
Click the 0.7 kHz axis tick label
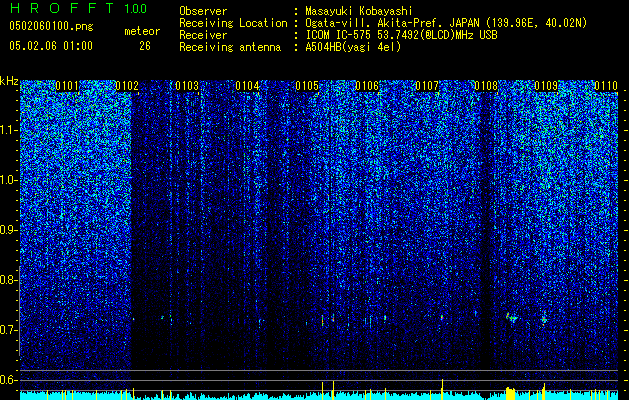[8, 330]
